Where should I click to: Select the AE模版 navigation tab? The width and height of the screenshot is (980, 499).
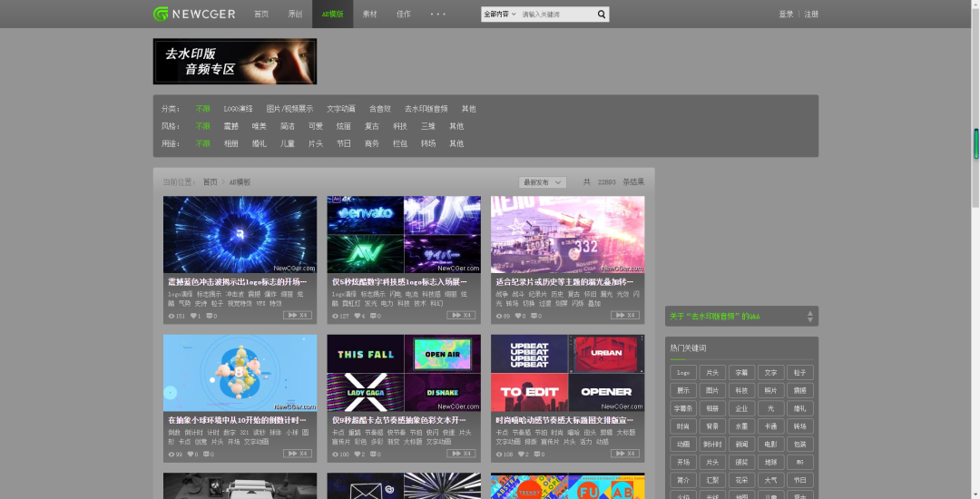coord(332,14)
